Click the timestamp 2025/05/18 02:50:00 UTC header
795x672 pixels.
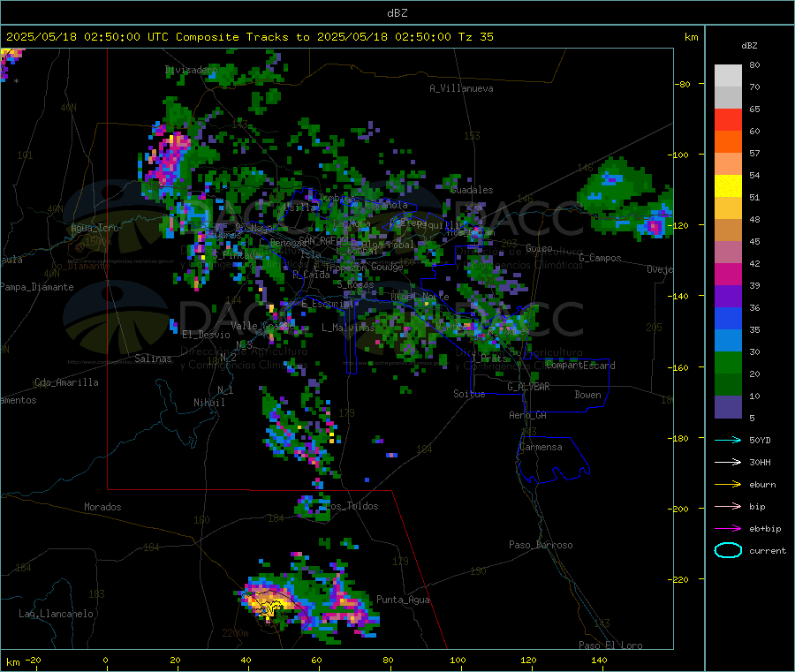coord(87,37)
